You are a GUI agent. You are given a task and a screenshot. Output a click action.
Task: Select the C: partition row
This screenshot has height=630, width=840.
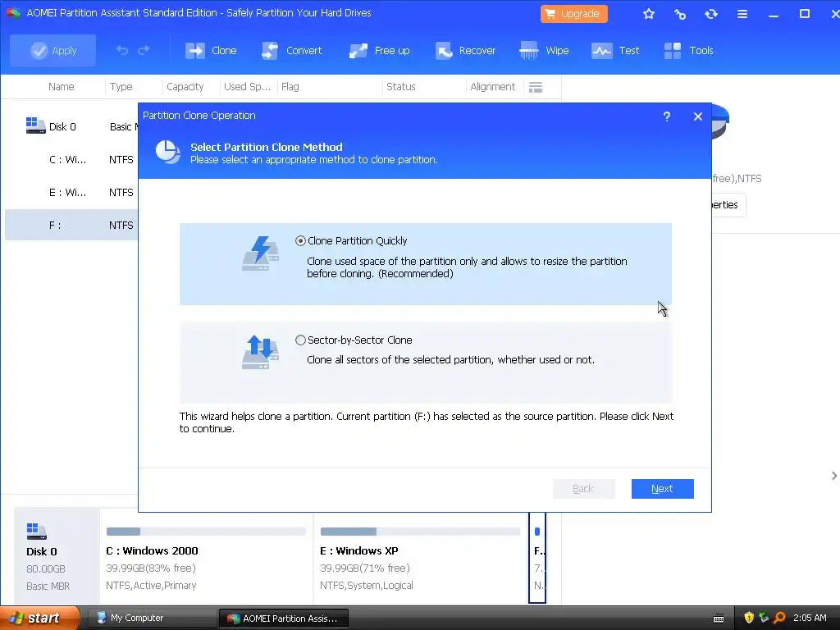click(x=71, y=160)
